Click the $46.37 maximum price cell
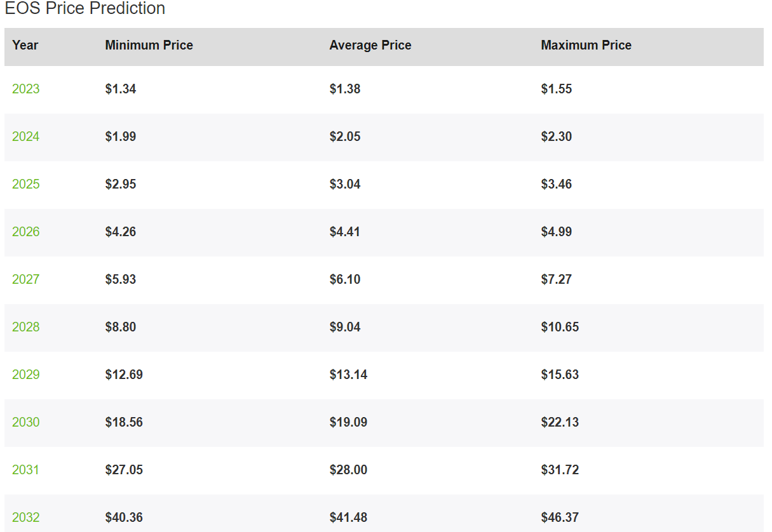 point(560,517)
